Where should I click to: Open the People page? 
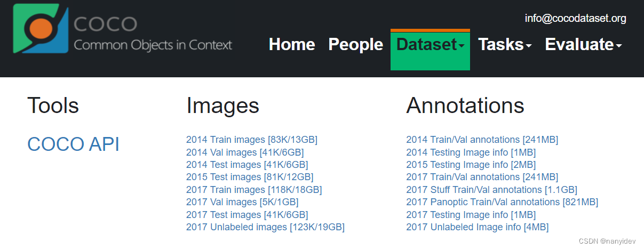[355, 44]
